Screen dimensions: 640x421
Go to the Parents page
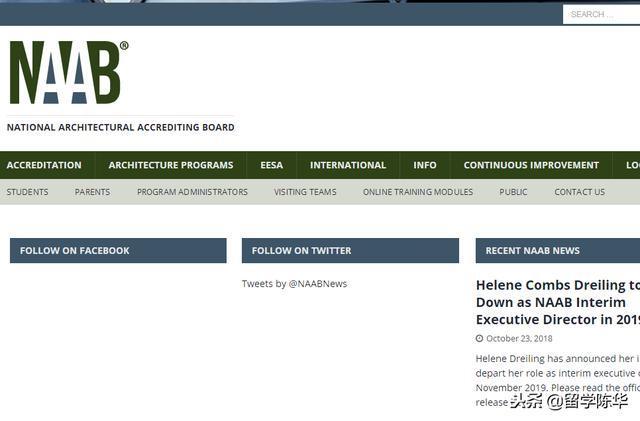click(92, 192)
